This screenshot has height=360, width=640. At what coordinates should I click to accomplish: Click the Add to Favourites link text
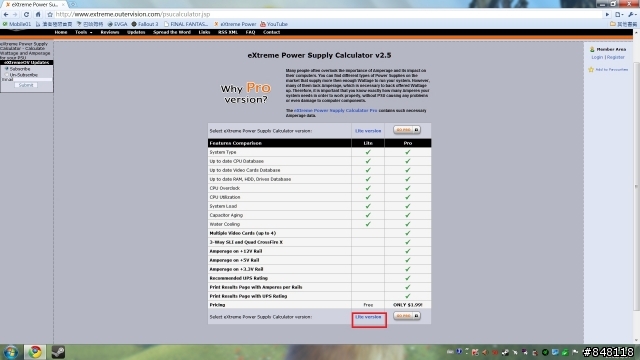611,70
